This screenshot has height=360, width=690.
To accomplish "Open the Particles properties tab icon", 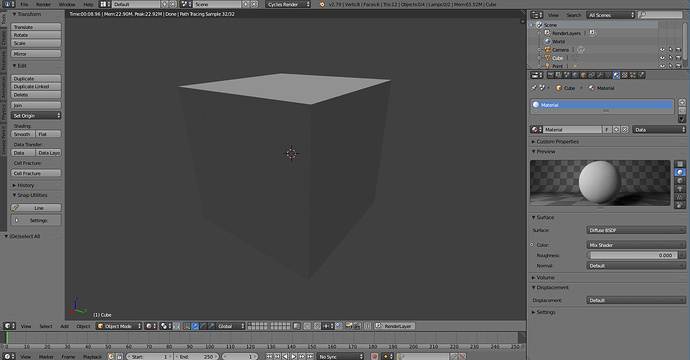I will coord(633,75).
